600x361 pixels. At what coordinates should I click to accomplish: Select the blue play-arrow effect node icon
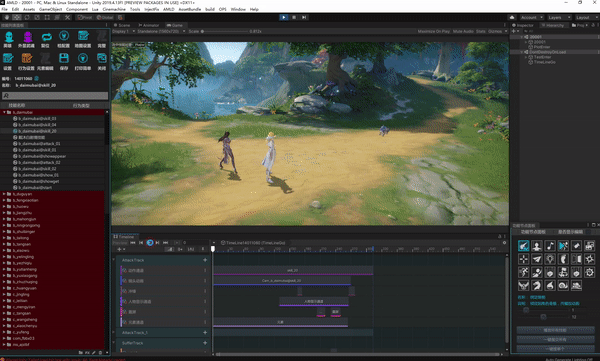click(563, 246)
